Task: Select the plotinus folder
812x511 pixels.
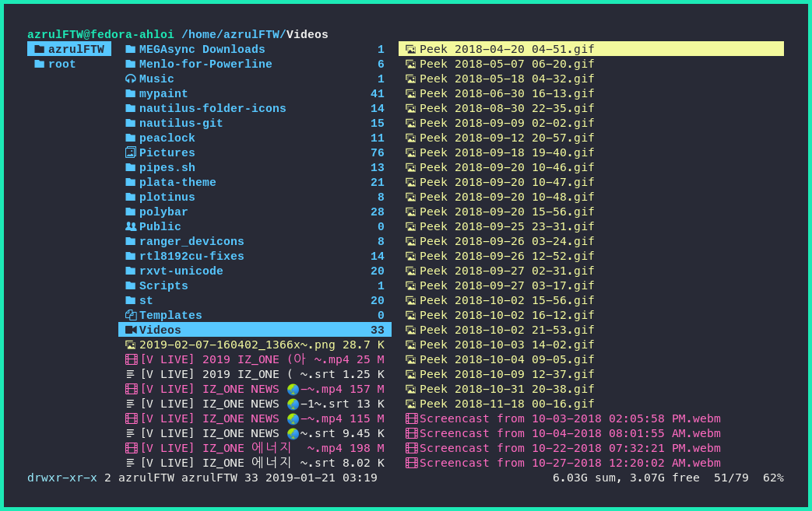Action: pyautogui.click(x=255, y=197)
